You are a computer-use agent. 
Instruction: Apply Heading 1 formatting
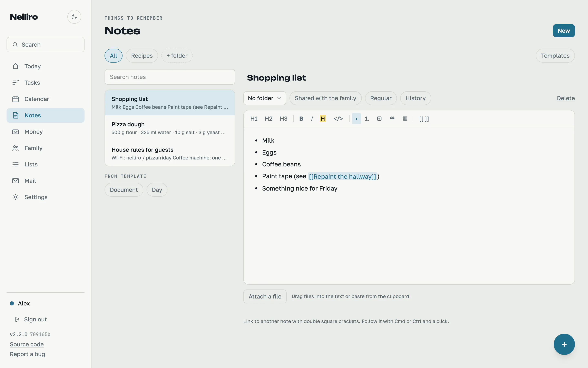(254, 119)
